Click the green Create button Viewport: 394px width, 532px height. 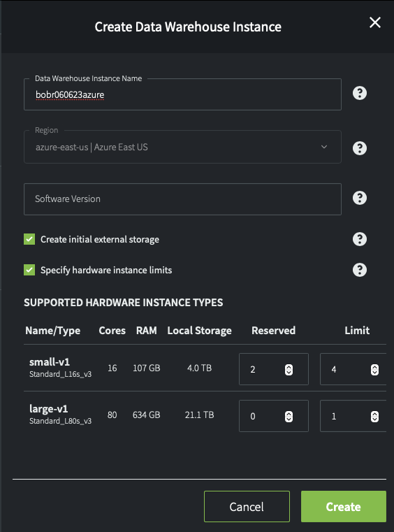pos(344,507)
